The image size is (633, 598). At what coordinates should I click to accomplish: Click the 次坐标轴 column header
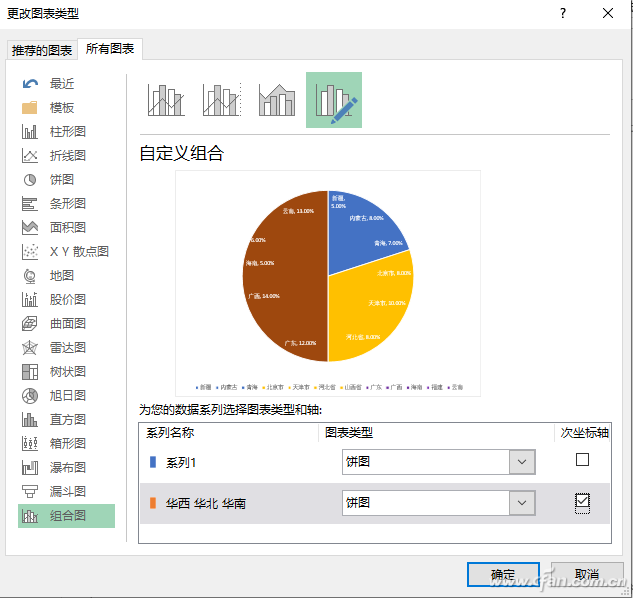(x=585, y=432)
